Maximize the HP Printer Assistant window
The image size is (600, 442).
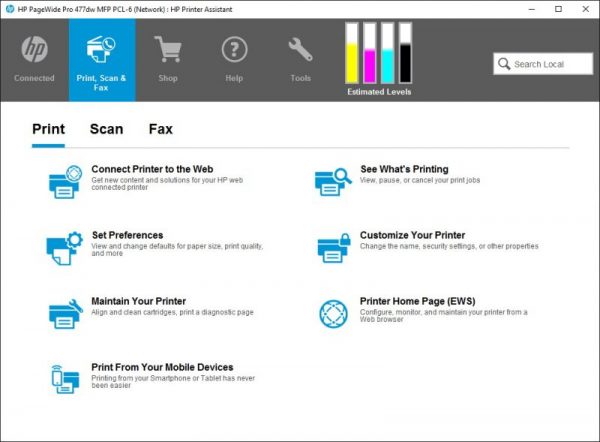[x=558, y=9]
